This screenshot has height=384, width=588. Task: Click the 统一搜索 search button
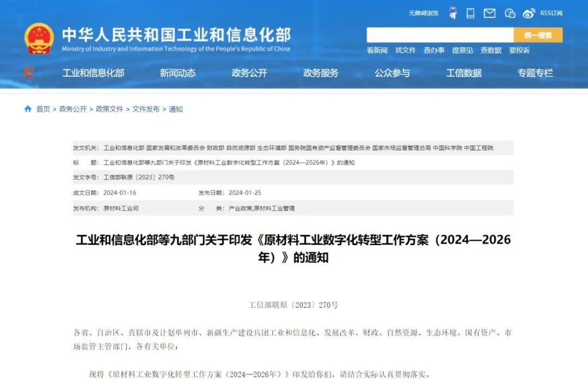[x=538, y=35]
